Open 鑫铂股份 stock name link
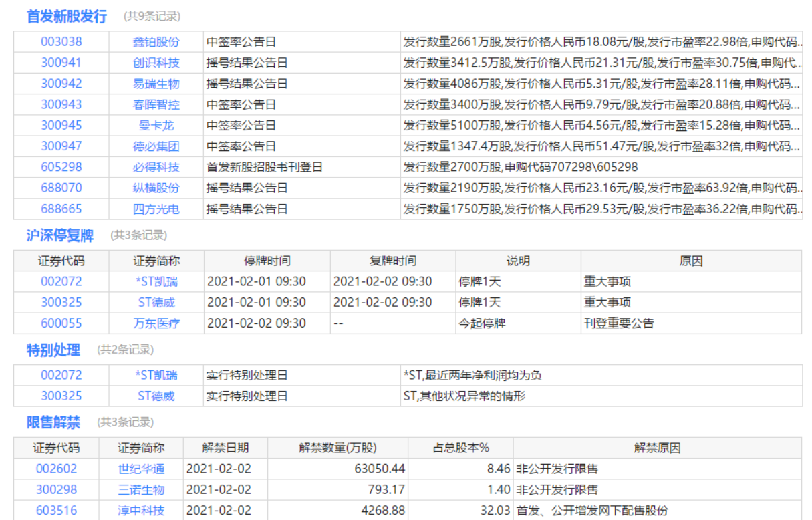The width and height of the screenshot is (812, 520). click(x=156, y=41)
